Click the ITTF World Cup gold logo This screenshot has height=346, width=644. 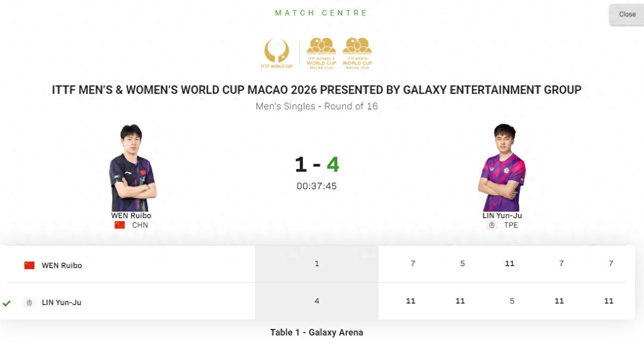(276, 53)
